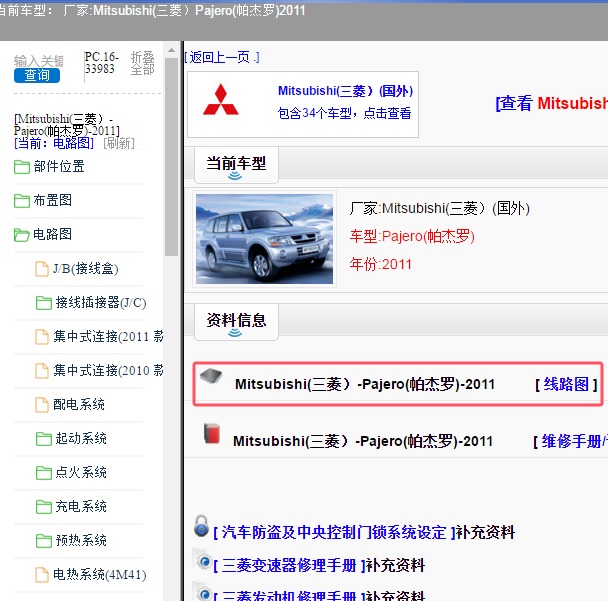Viewport: 608px width, 601px height.
Task: Click the J/B(接线盒) document icon
Action: coord(42,269)
